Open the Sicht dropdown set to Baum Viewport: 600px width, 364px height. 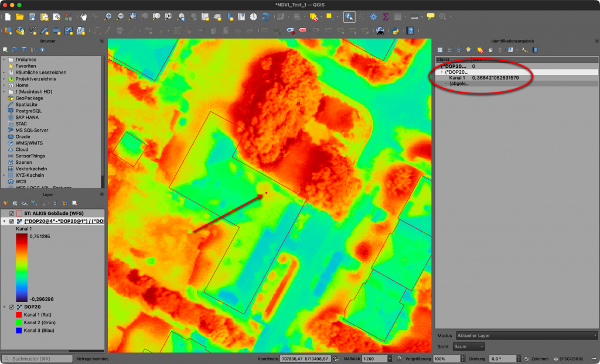tap(468, 346)
